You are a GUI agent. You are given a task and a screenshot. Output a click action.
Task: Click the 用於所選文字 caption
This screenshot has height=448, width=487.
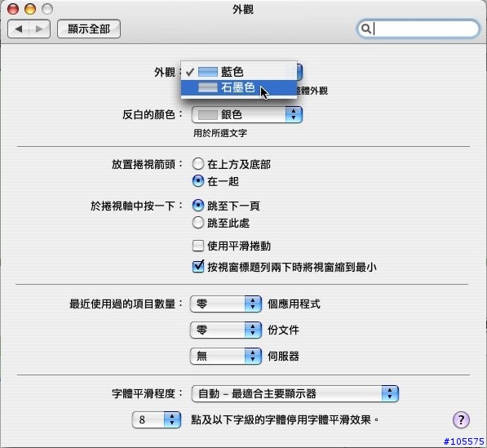click(220, 133)
